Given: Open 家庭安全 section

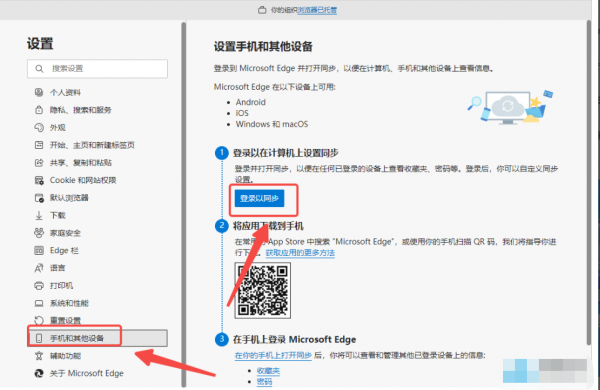Looking at the screenshot, I should [x=65, y=233].
